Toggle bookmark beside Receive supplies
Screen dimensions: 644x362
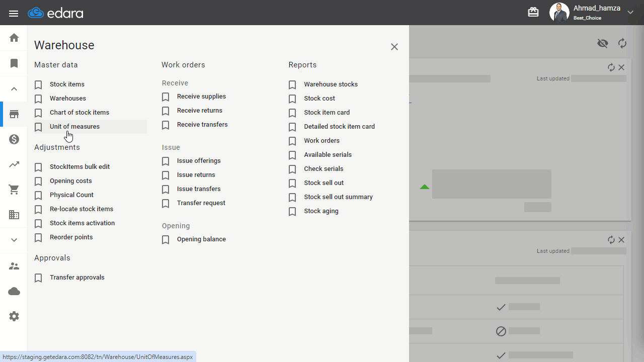pos(166,97)
